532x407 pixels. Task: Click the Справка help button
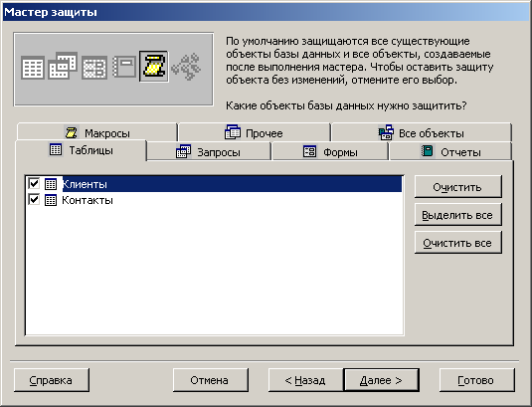[52, 380]
